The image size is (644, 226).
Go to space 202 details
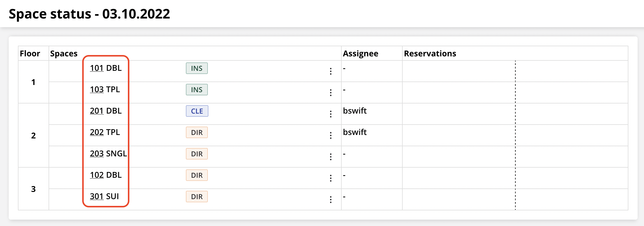[x=97, y=132]
